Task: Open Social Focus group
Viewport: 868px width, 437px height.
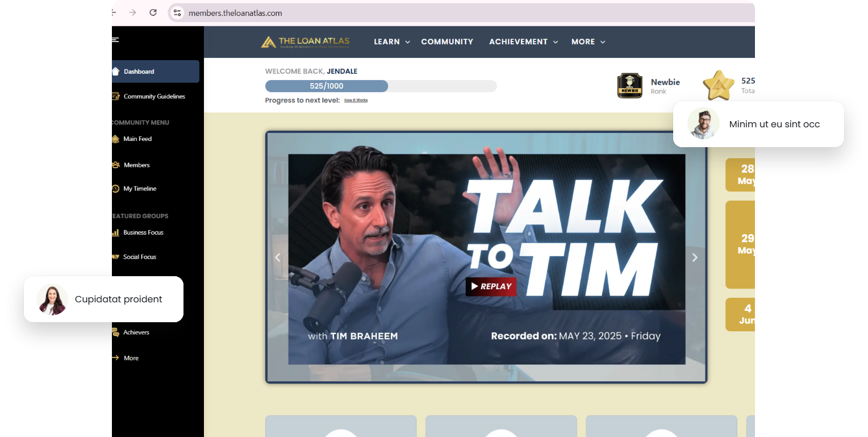Action: click(140, 257)
